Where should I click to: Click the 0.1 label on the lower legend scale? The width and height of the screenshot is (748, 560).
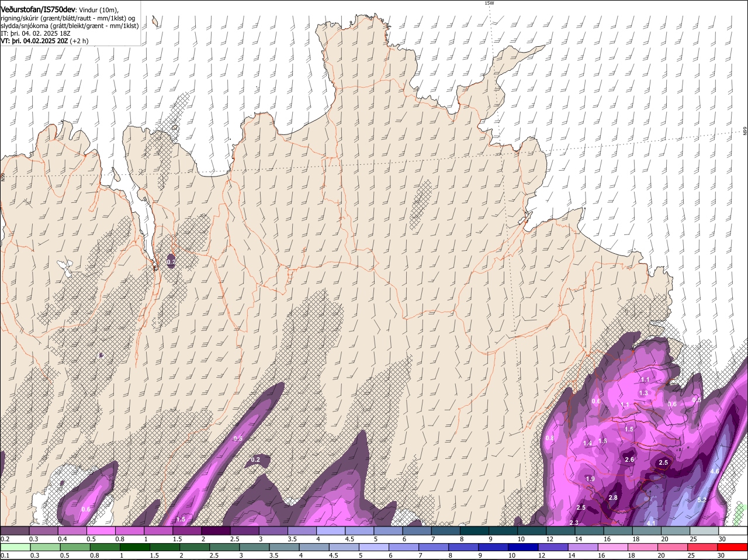tap(5, 556)
